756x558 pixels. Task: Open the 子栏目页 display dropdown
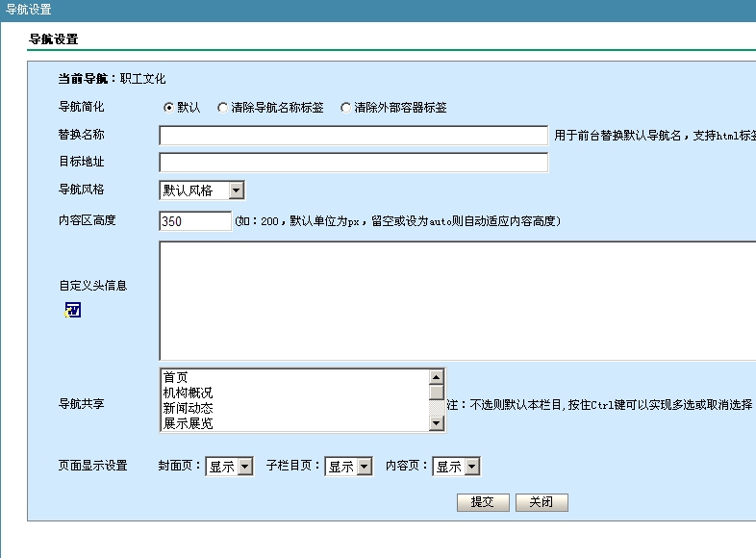click(x=348, y=467)
